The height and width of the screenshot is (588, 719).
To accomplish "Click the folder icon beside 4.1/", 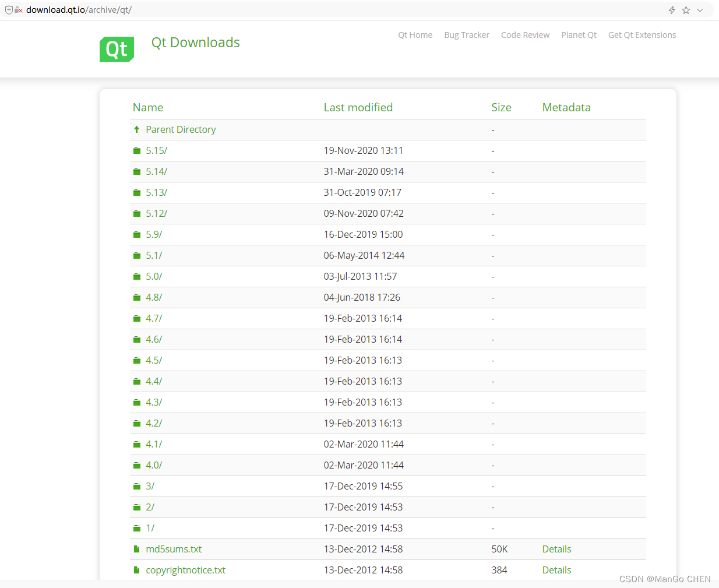I will 137,444.
